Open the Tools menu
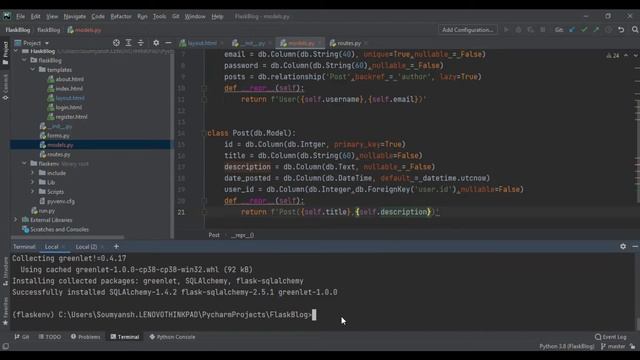640x360 pixels. [x=160, y=16]
